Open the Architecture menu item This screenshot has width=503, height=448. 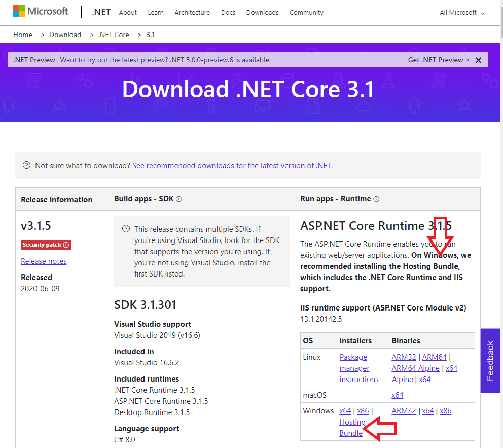192,13
